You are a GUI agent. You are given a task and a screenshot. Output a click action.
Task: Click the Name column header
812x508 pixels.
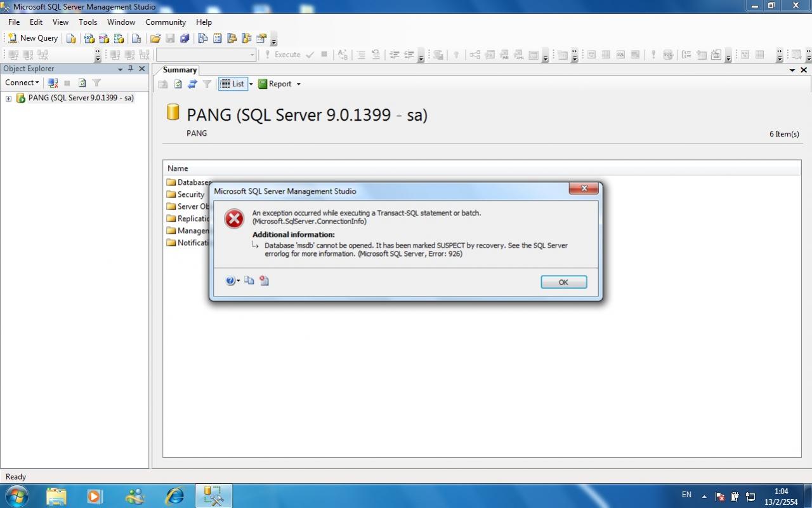pos(481,168)
